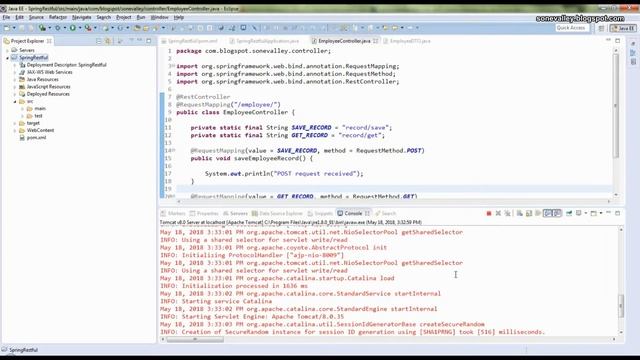This screenshot has height=360, width=640.
Task: Select Deployed Resources in Project Explorer
Action: coord(48,94)
